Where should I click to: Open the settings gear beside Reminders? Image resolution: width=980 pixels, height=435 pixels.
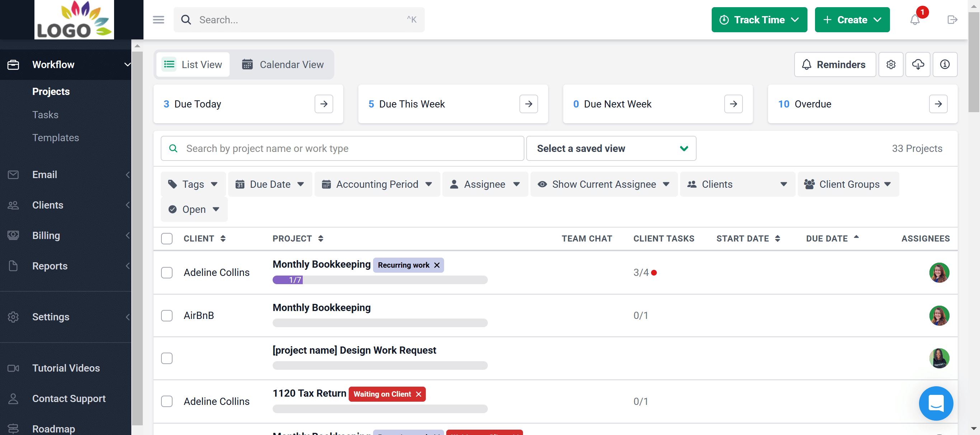click(891, 64)
